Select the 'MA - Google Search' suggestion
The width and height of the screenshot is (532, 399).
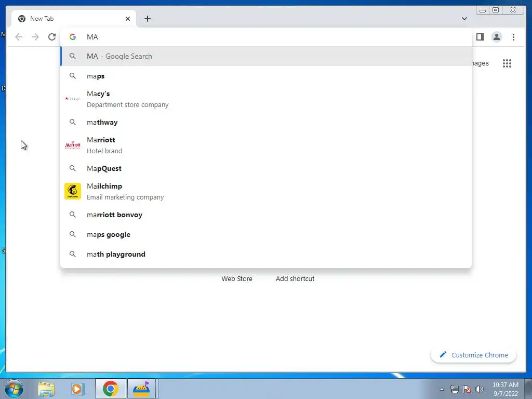(266, 56)
